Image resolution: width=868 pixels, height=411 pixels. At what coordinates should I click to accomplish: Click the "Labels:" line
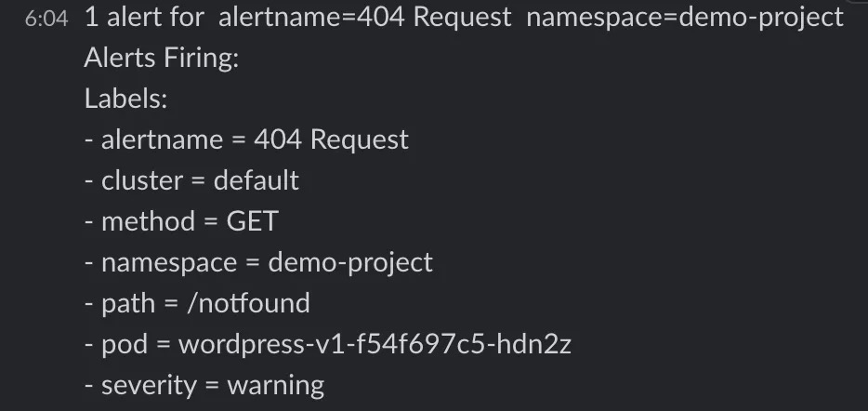coord(125,99)
